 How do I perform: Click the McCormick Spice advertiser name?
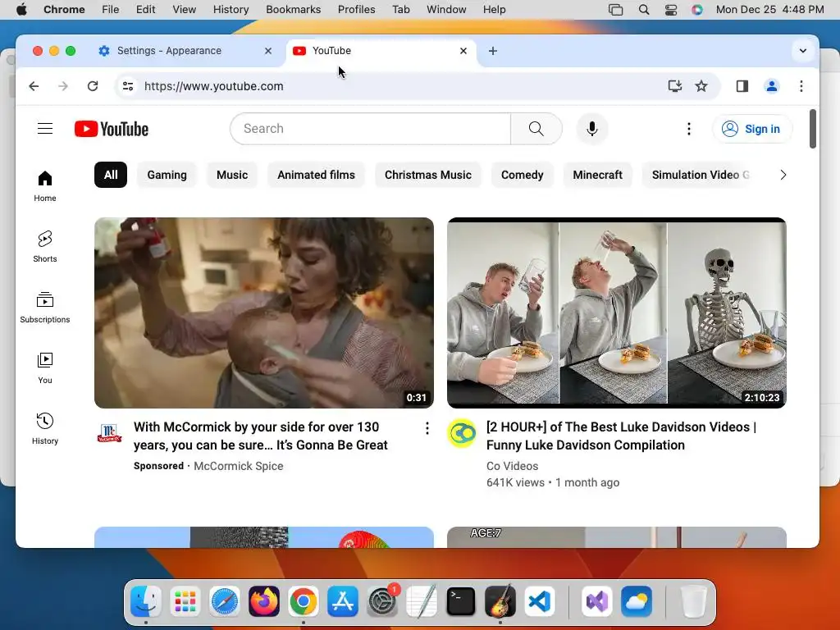tap(239, 466)
